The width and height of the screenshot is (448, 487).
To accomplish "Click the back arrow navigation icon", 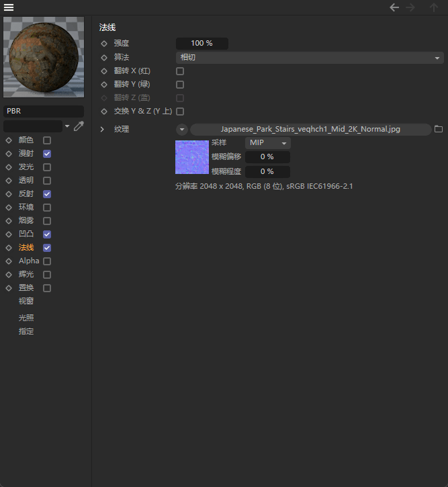I will pyautogui.click(x=394, y=7).
